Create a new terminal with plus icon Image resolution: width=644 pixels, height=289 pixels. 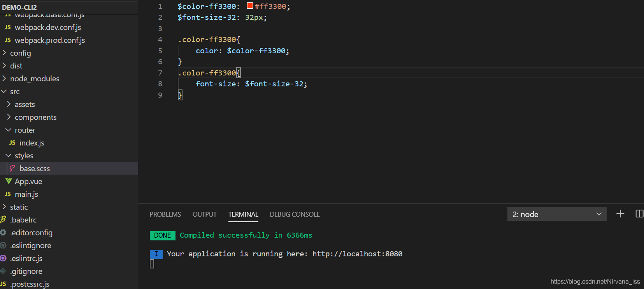(620, 214)
